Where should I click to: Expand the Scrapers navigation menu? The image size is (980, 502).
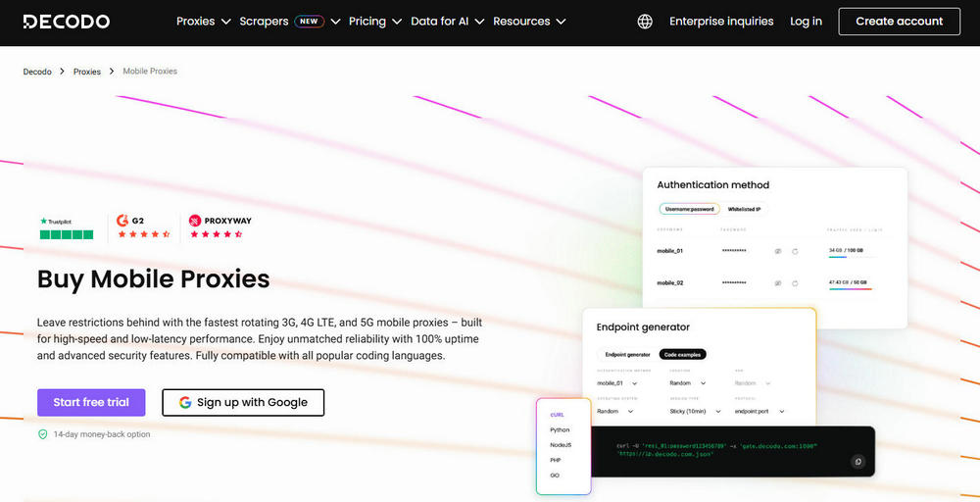[x=290, y=22]
